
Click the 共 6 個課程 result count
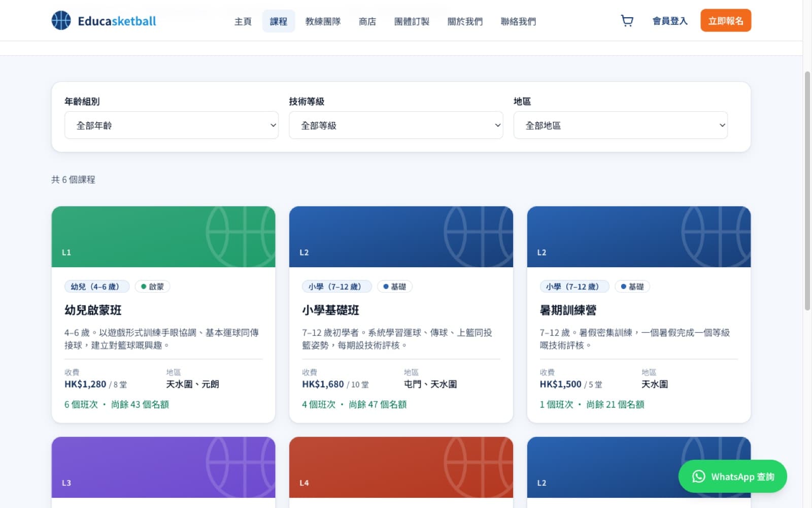click(x=73, y=179)
